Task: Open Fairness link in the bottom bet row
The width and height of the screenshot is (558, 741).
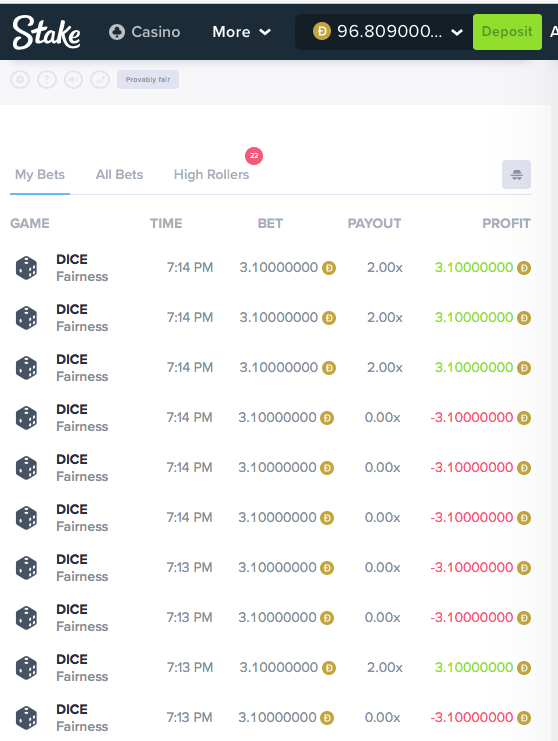Action: 82,726
